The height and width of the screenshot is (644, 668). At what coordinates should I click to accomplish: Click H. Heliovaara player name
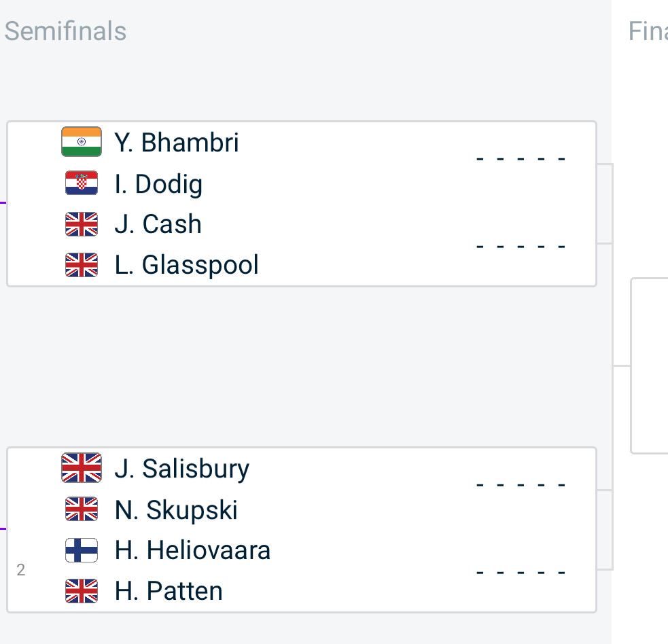[193, 550]
